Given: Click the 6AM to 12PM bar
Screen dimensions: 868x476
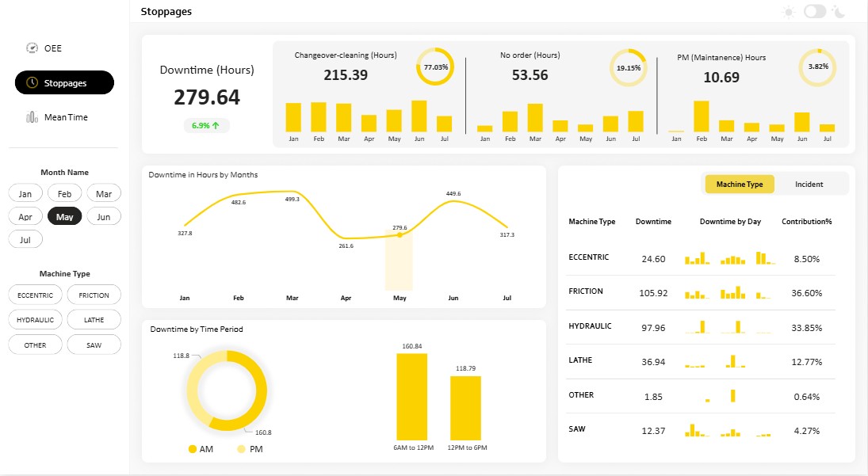Looking at the screenshot, I should 412,396.
